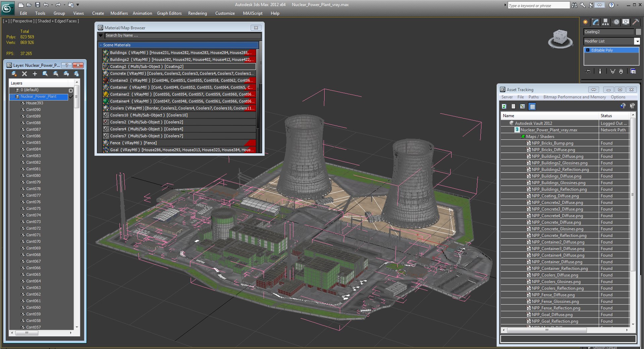Select Fence (VRayMtl) material row
644x349 pixels.
click(179, 143)
